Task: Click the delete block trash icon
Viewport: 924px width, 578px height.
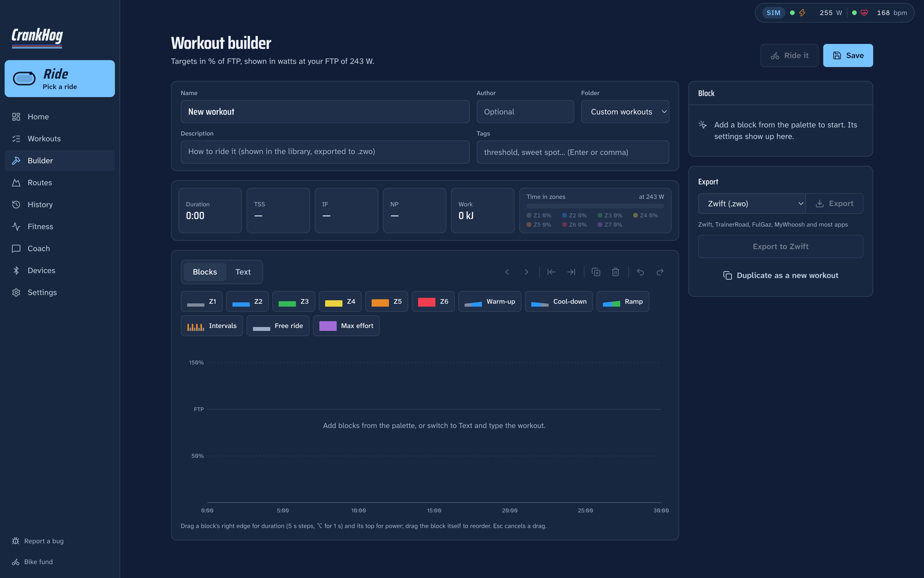Action: pos(616,272)
